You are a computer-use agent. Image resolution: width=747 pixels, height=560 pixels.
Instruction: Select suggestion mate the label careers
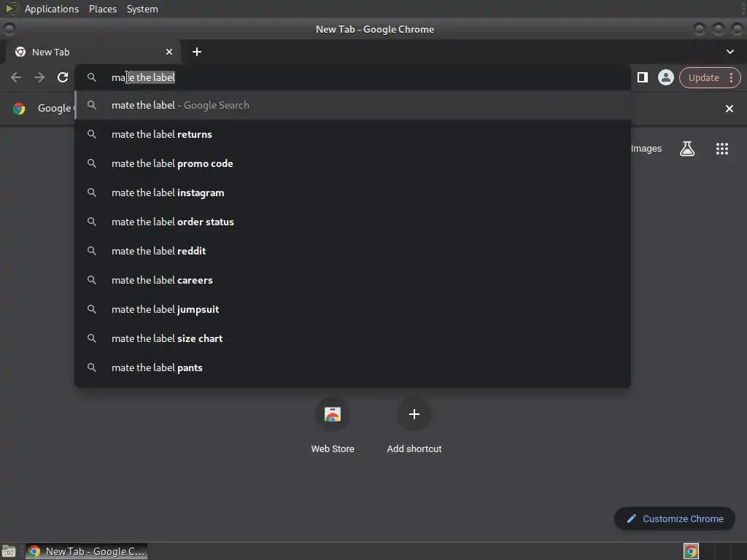pyautogui.click(x=352, y=280)
